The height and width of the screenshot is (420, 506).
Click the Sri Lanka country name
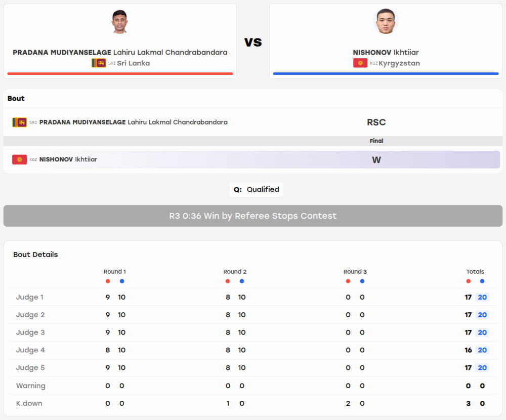tap(133, 63)
